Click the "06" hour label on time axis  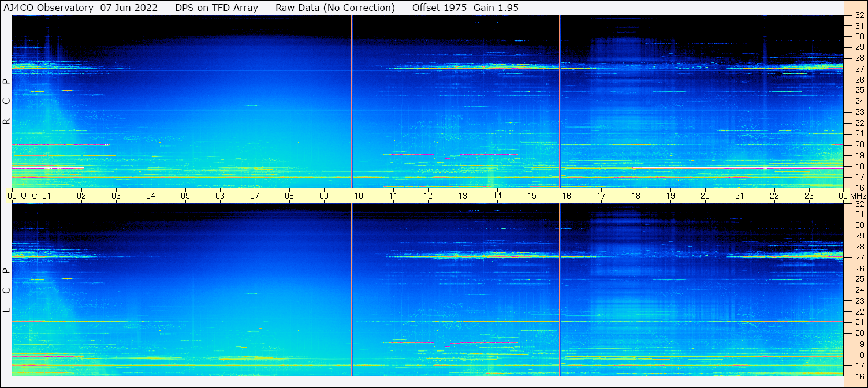(x=220, y=196)
